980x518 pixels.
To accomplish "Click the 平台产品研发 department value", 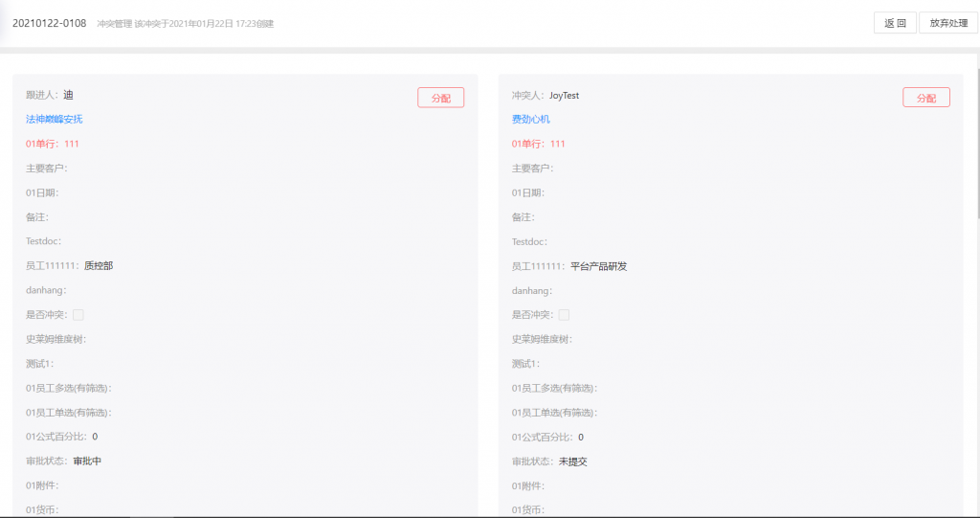I will tap(598, 266).
